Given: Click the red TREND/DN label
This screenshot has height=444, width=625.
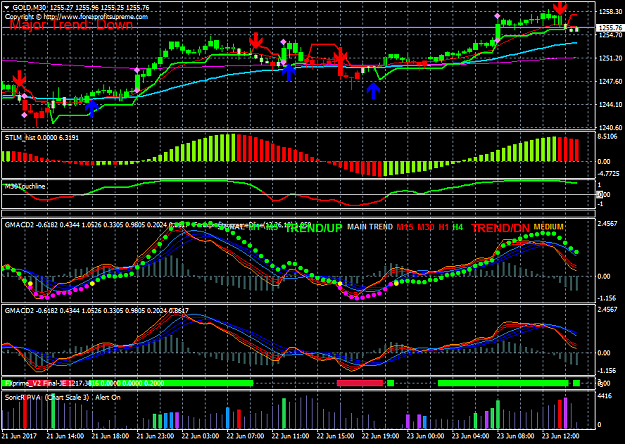Looking at the screenshot, I should click(500, 228).
